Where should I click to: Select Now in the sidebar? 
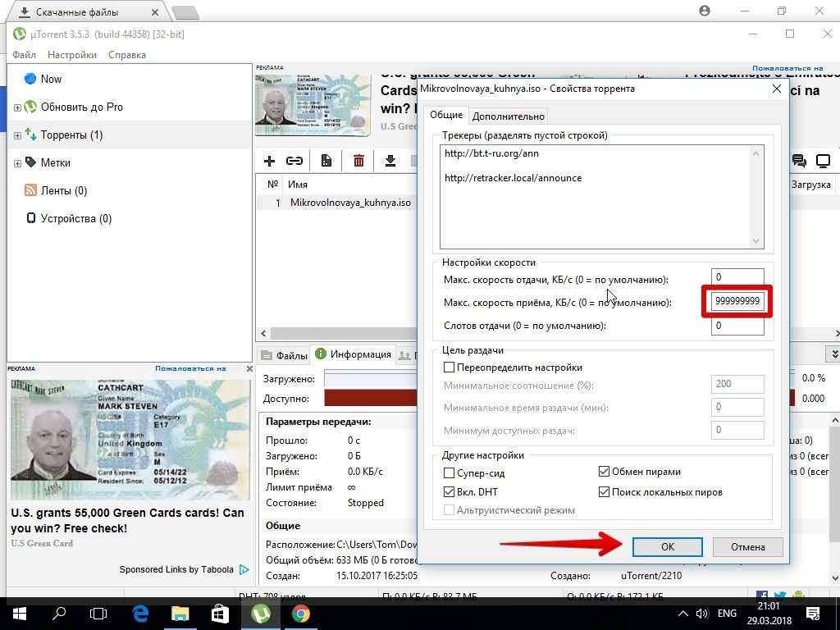pos(51,79)
